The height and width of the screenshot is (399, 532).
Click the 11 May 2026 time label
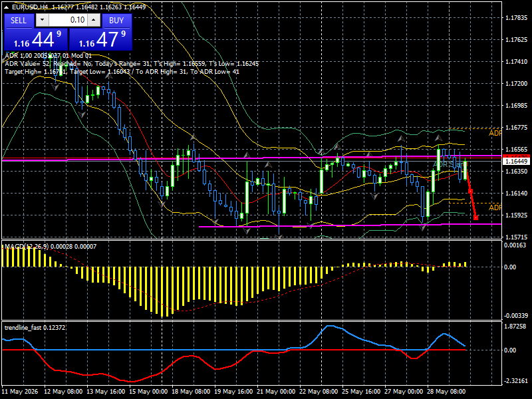click(x=20, y=392)
